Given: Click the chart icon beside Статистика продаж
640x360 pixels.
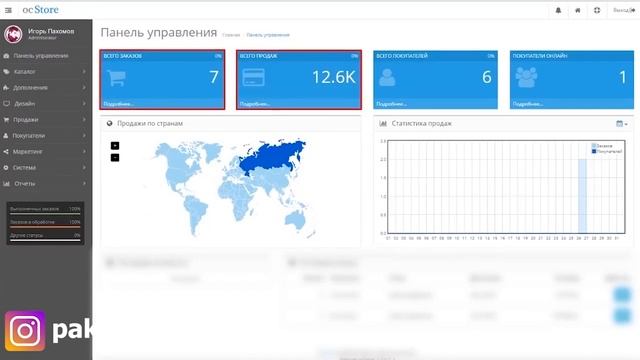Looking at the screenshot, I should pyautogui.click(x=383, y=123).
